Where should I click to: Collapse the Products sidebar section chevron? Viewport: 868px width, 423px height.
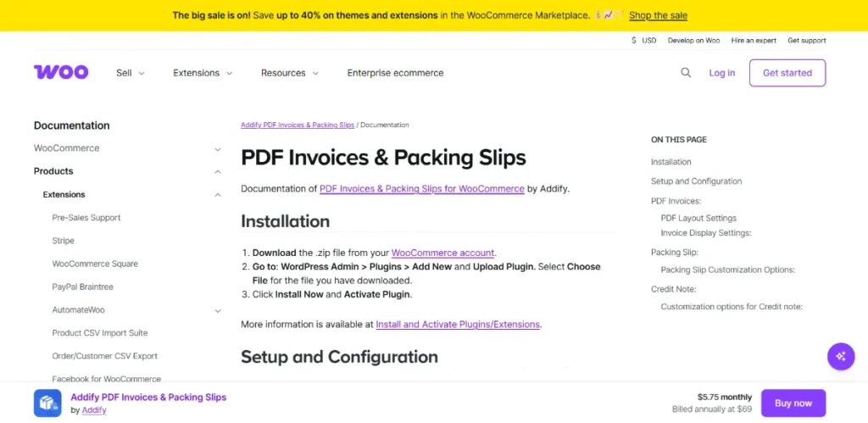pyautogui.click(x=218, y=171)
